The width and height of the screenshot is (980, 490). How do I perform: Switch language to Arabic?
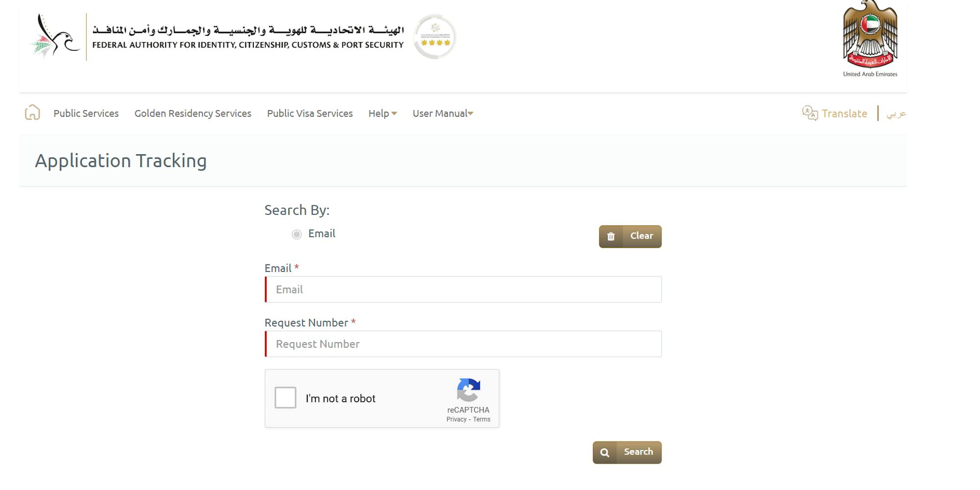point(896,114)
